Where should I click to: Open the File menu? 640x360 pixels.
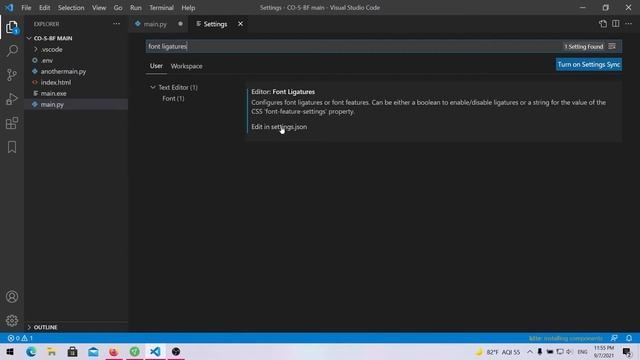26,7
